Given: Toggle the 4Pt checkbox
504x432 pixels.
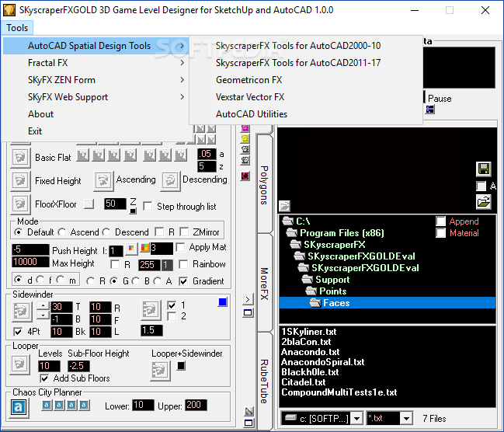Looking at the screenshot, I should [x=18, y=331].
